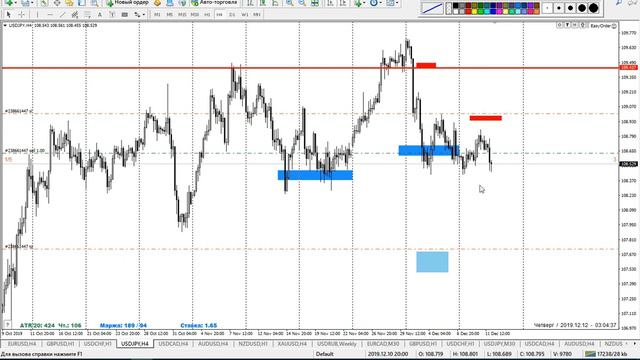Click the New Order button
Viewport: 640px width, 360px height.
[x=127, y=3]
